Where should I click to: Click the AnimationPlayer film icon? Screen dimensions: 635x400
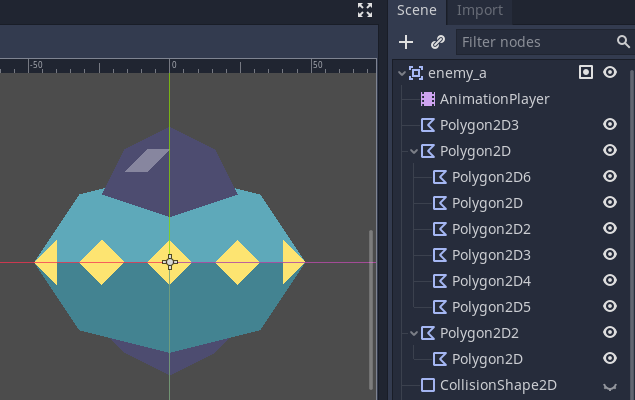[x=428, y=99]
